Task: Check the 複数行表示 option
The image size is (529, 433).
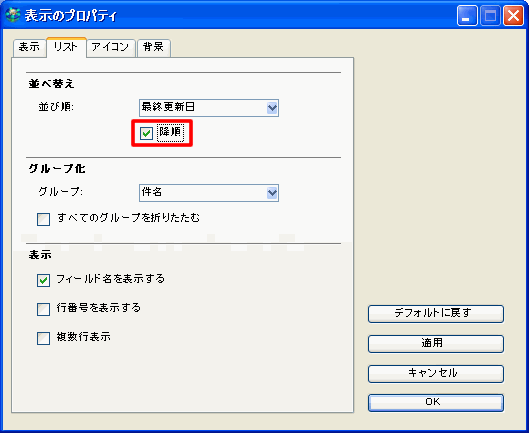Action: tap(44, 339)
